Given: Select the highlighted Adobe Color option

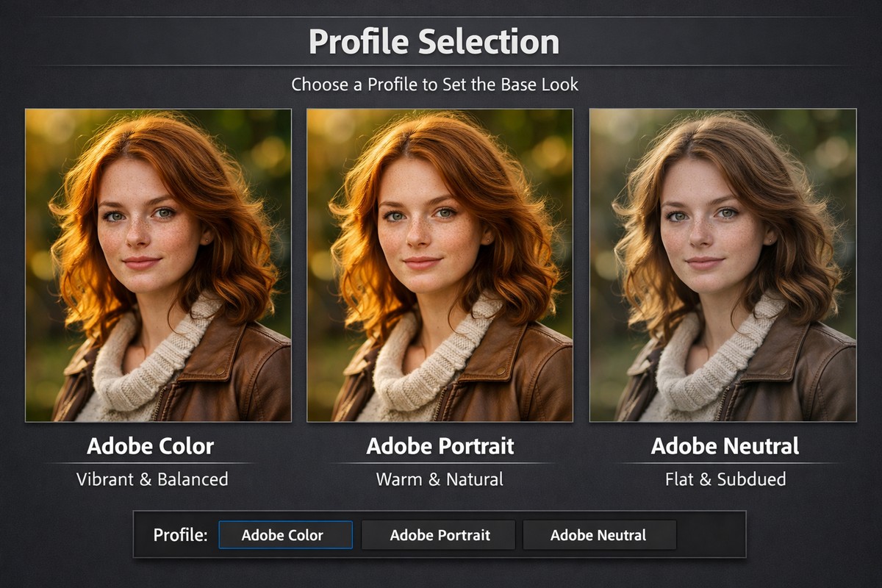Looking at the screenshot, I should (285, 535).
